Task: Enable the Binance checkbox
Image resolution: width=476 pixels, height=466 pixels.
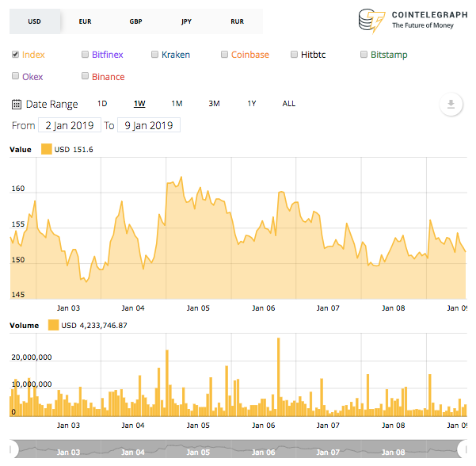Action: (85, 75)
